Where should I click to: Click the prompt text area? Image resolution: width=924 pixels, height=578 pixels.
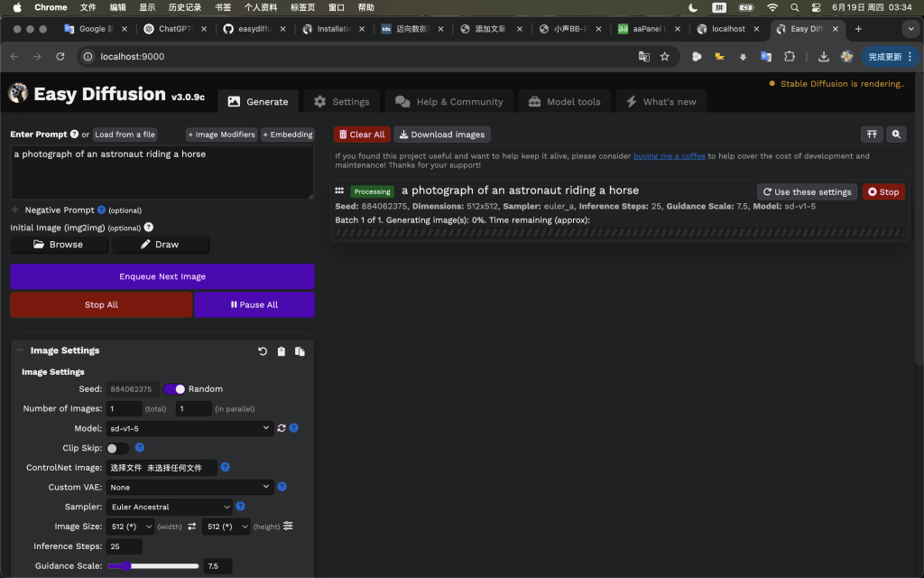tap(162, 172)
